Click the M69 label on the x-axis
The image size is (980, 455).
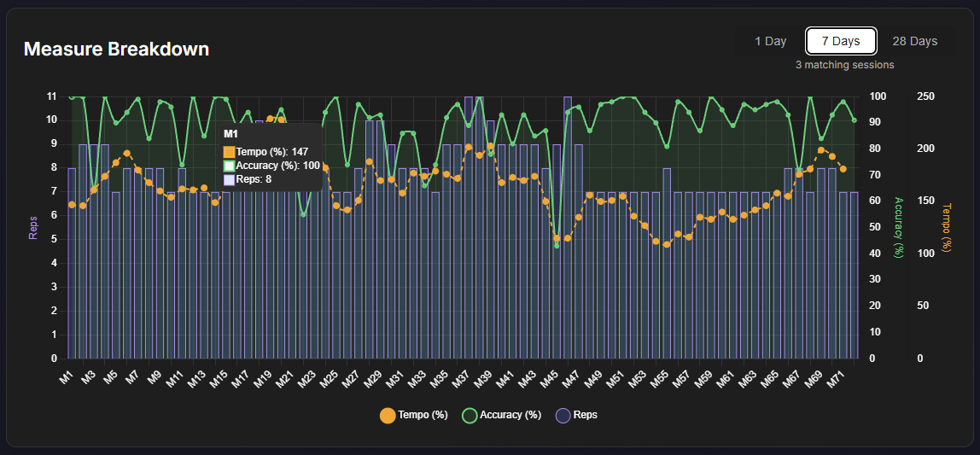[x=813, y=377]
